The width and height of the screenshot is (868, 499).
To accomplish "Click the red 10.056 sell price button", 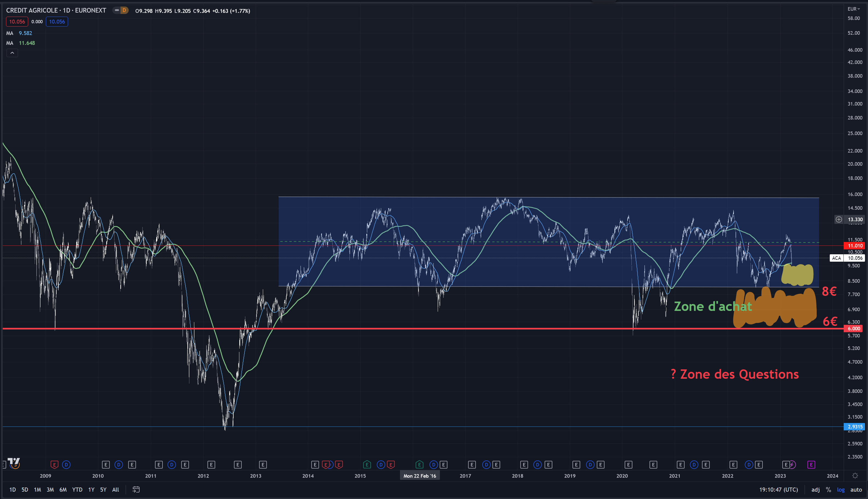I will 17,22.
